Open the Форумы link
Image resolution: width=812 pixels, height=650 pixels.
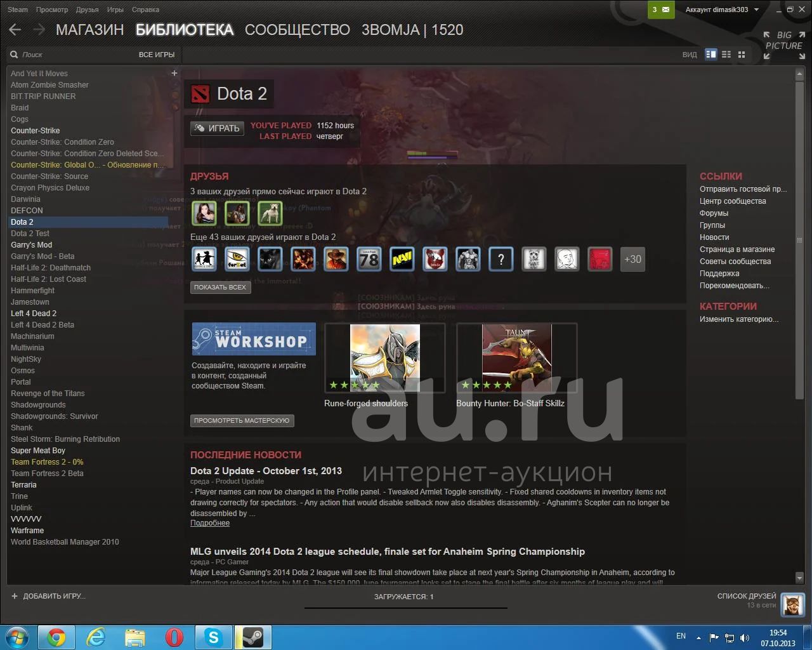point(714,213)
